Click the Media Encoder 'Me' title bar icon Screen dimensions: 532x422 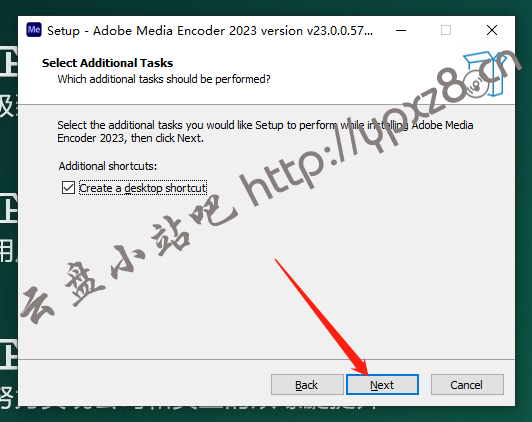coord(34,30)
